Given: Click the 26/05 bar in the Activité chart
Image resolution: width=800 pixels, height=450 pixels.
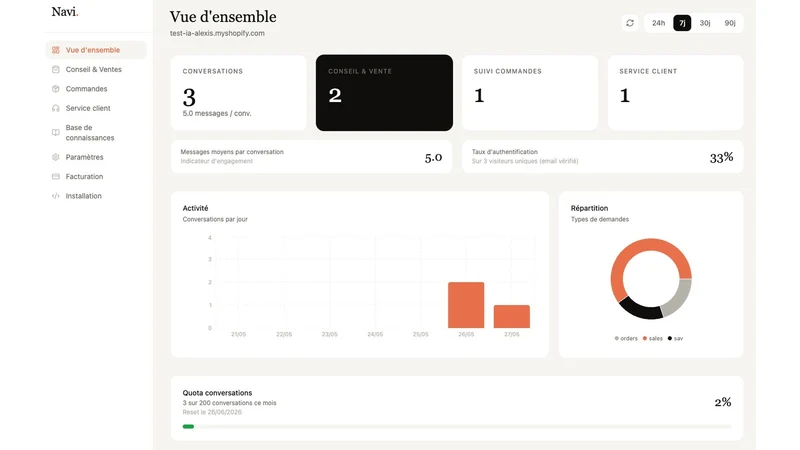Looking at the screenshot, I should click(x=466, y=305).
